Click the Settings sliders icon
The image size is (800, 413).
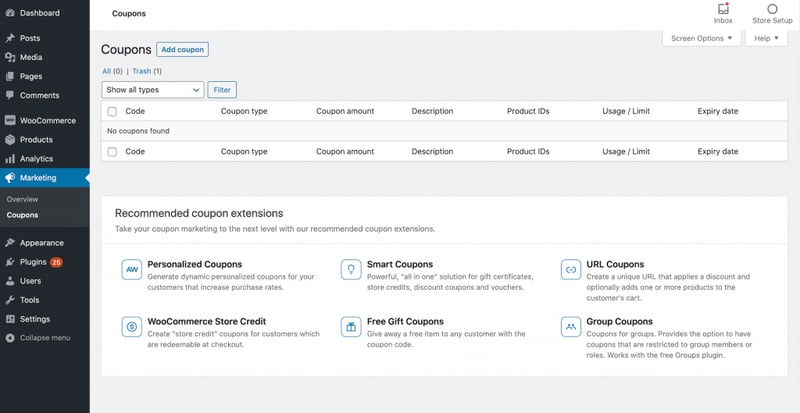(10, 319)
